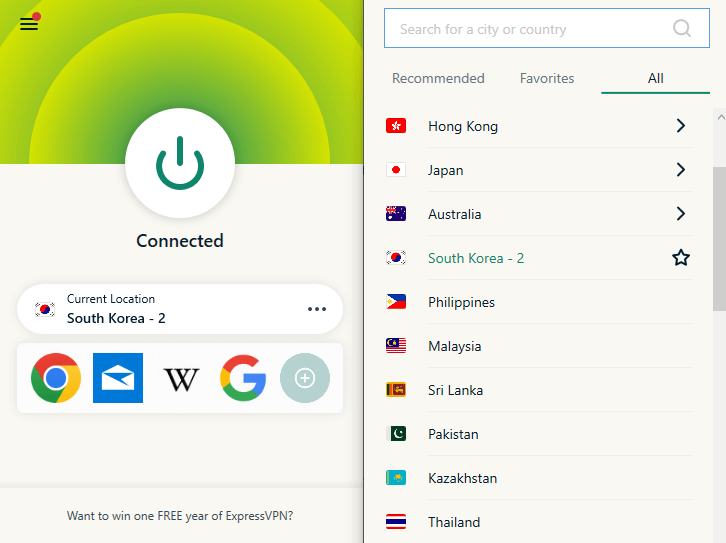Click the Hong Kong flag icon
Screen dimensions: 726x543
(396, 125)
